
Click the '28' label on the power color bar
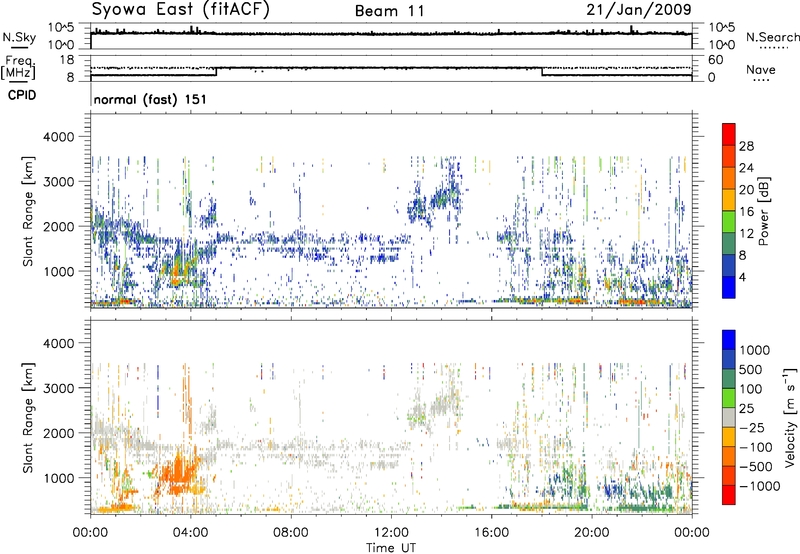tap(746, 146)
